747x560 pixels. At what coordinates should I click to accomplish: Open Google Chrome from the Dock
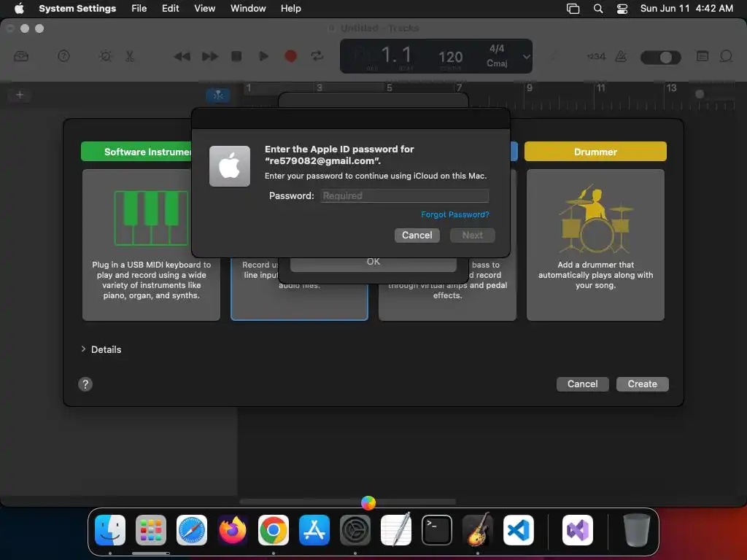(274, 530)
